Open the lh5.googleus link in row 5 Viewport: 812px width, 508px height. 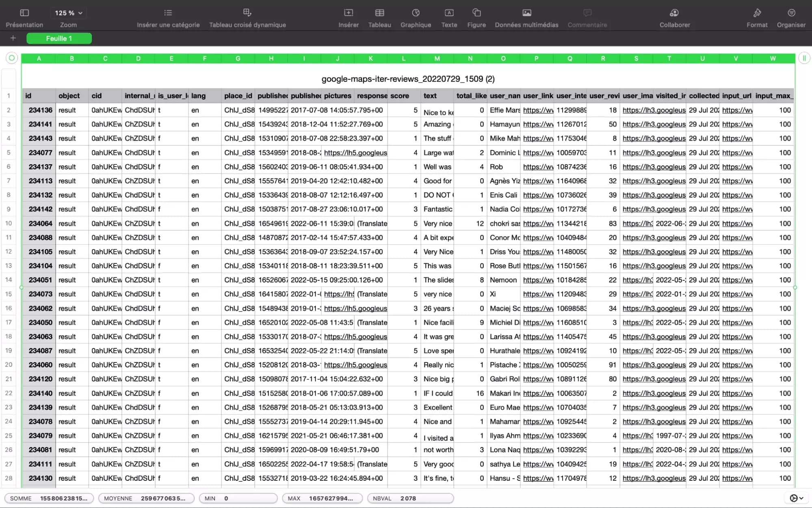tap(355, 153)
